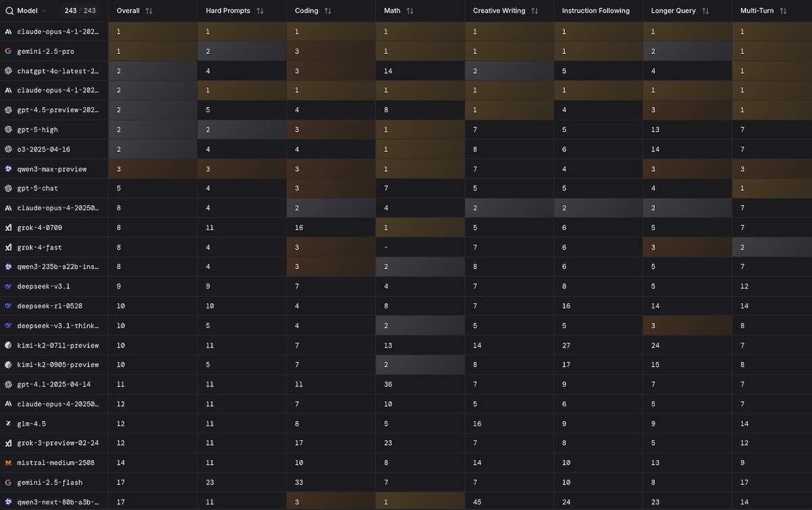
Task: Click the 243 / 243 model count
Action: click(x=80, y=11)
